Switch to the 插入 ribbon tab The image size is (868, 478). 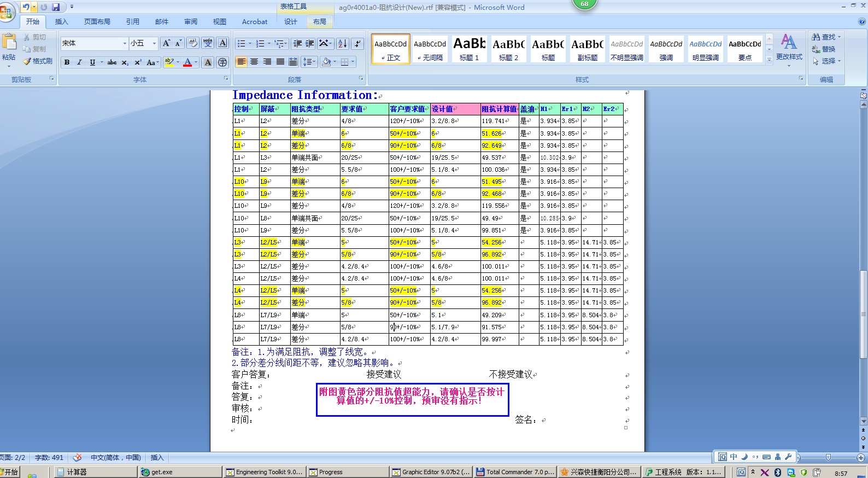pos(62,22)
